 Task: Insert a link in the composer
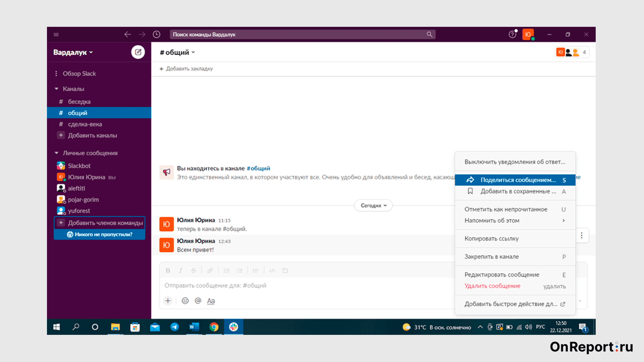coord(210,270)
